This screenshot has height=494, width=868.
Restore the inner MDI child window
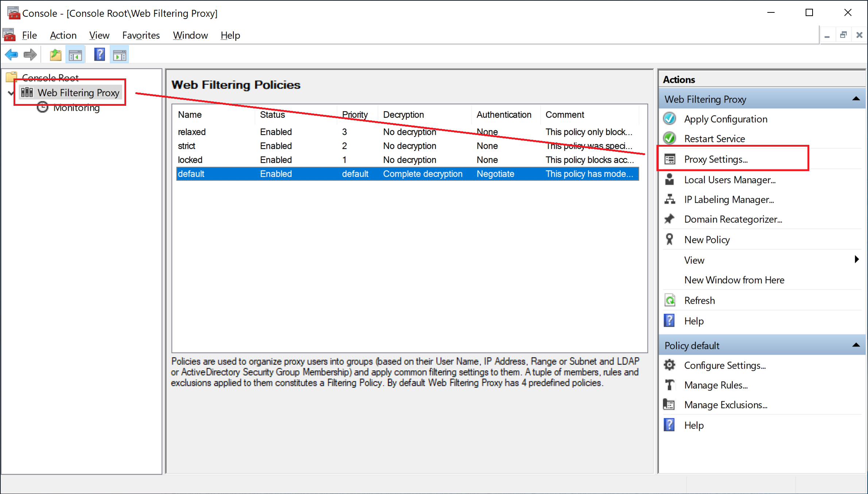click(x=843, y=35)
